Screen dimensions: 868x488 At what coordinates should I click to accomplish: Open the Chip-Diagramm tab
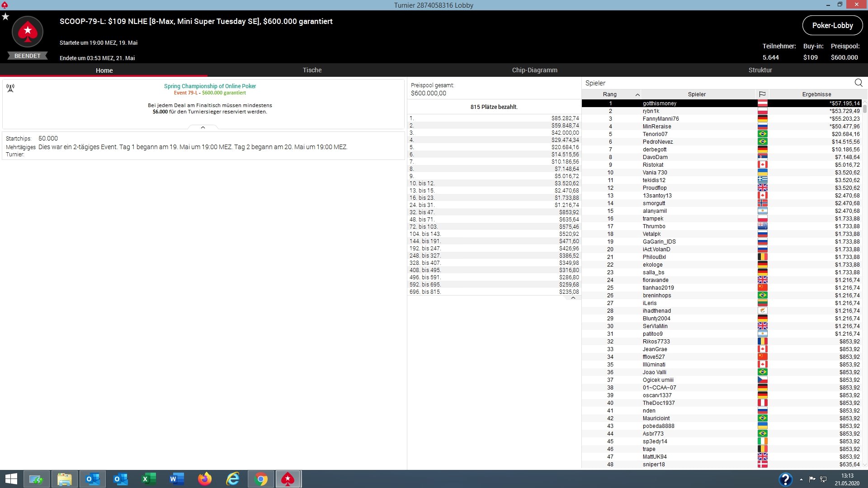534,70
